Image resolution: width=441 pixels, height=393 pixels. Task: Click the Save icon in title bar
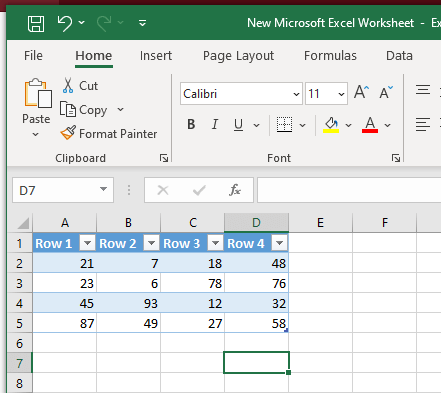36,24
